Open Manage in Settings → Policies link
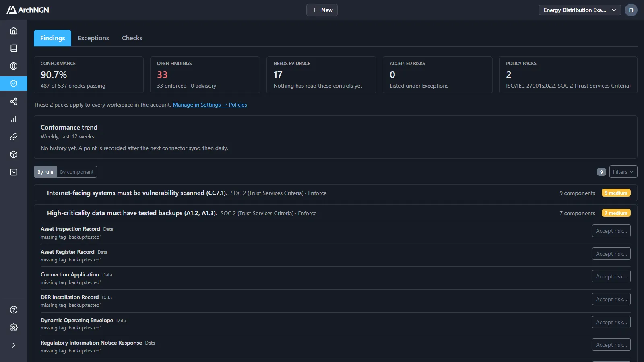 (x=210, y=105)
